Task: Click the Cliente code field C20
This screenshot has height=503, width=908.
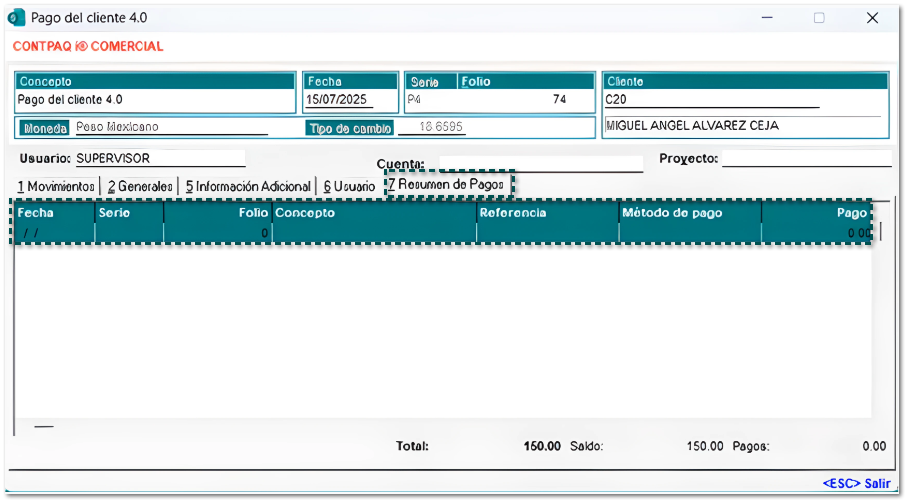Action: 712,100
